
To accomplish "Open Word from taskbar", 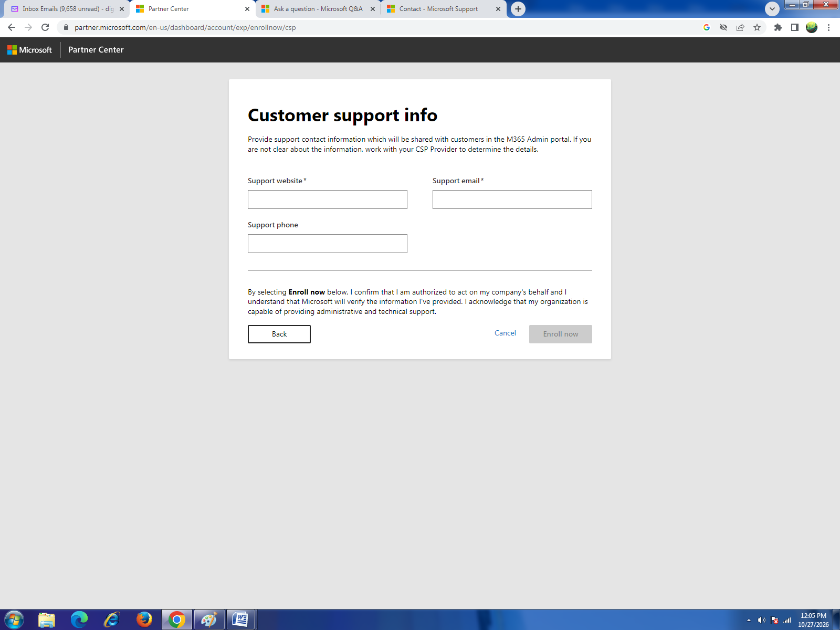I will click(x=240, y=620).
